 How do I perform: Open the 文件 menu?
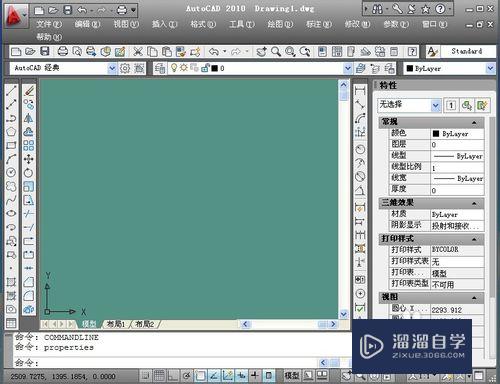click(49, 24)
